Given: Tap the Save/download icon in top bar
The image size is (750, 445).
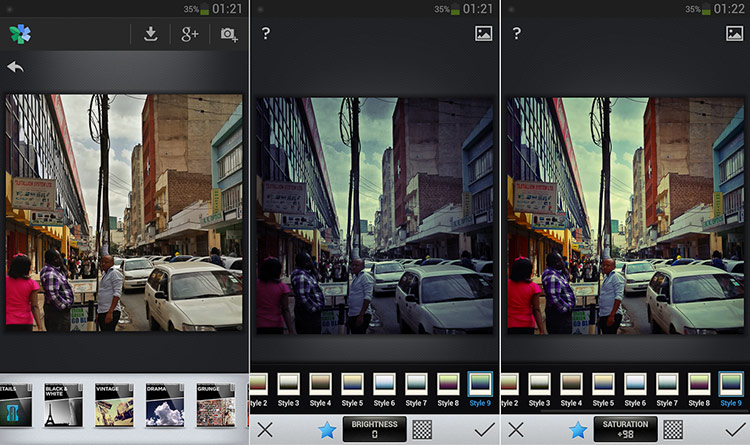Looking at the screenshot, I should (x=150, y=34).
